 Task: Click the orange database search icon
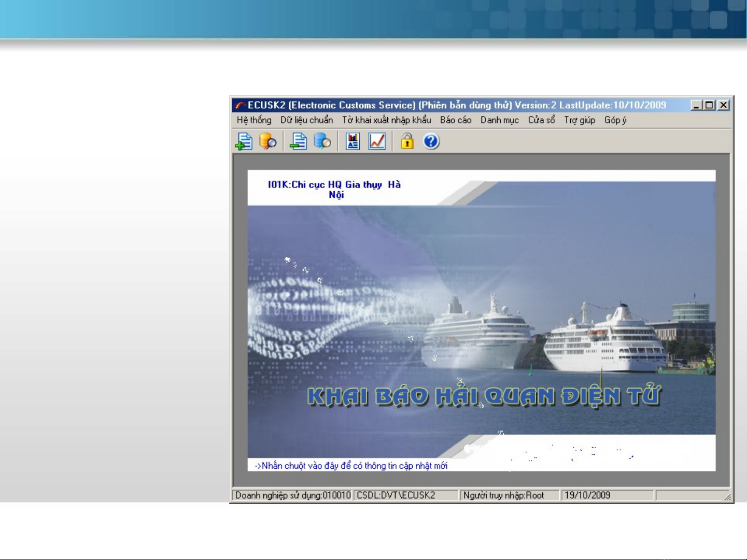pyautogui.click(x=267, y=141)
